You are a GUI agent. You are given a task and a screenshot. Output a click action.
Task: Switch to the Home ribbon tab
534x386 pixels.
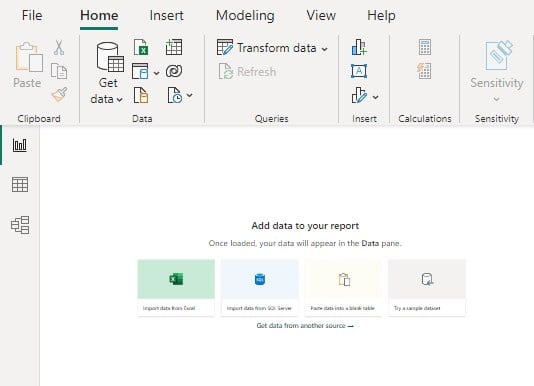(x=99, y=15)
